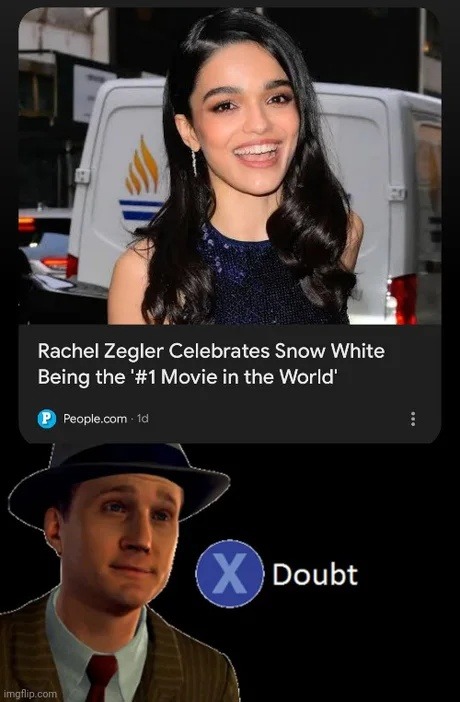The width and height of the screenshot is (460, 702).
Task: Open the article photo thumbnail
Action: pos(230,166)
